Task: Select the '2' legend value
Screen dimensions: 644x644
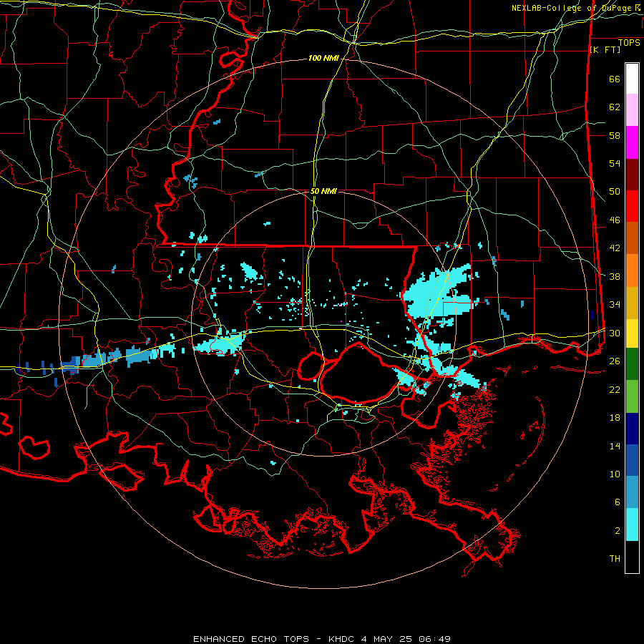Action: tap(618, 531)
